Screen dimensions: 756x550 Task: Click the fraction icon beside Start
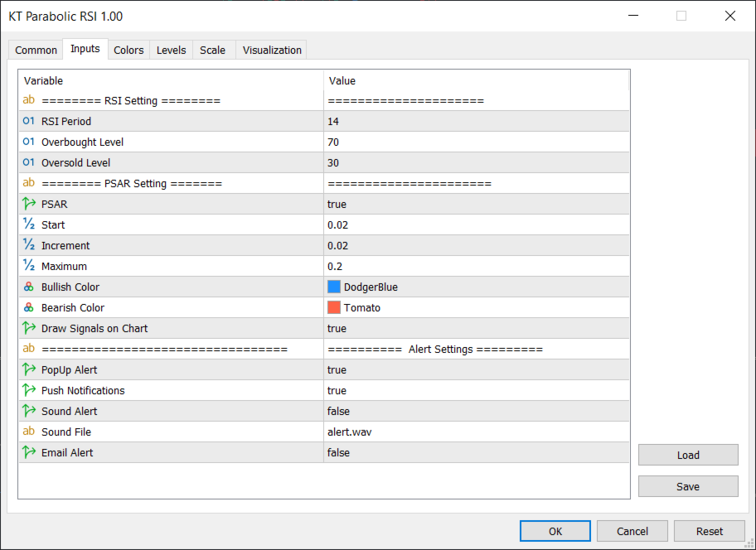(x=29, y=224)
